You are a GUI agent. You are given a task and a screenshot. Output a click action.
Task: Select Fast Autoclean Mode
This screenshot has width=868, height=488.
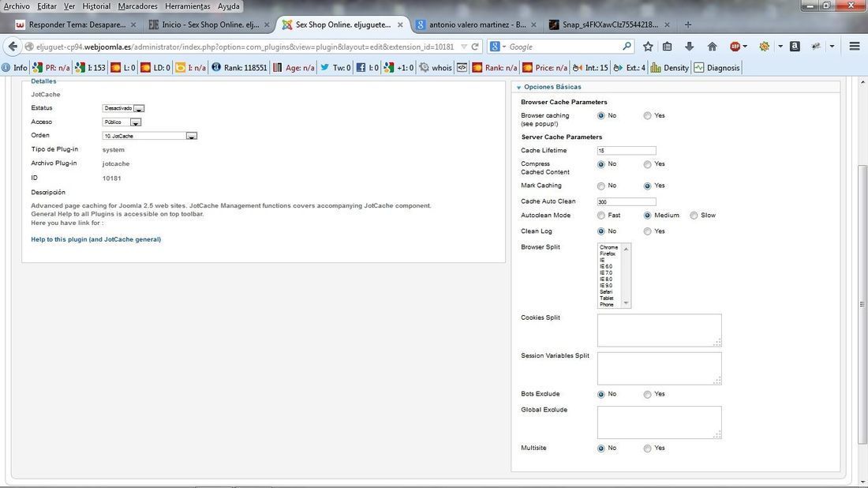point(601,216)
